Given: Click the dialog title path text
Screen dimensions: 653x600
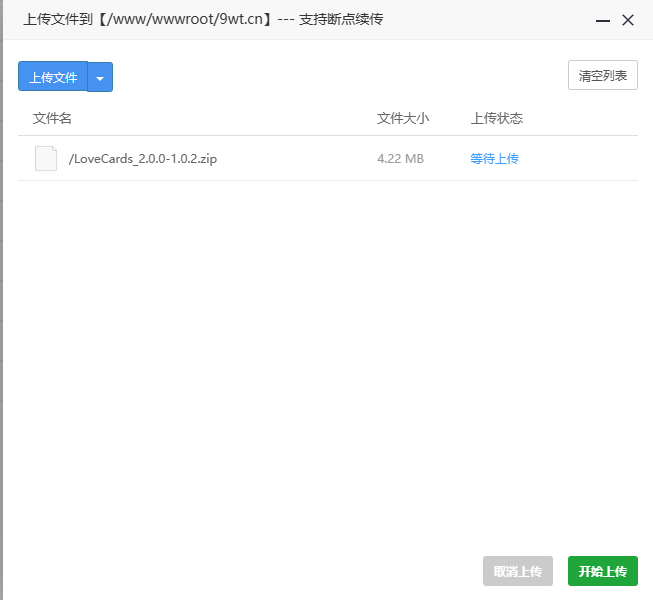Looking at the screenshot, I should coord(203,19).
